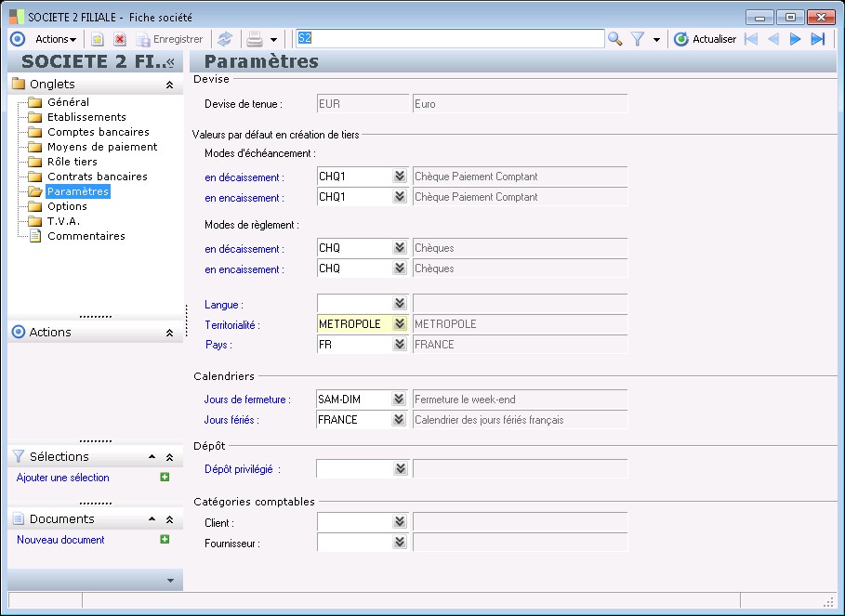Go to the last record arrow
Image resolution: width=845 pixels, height=616 pixels.
(818, 39)
